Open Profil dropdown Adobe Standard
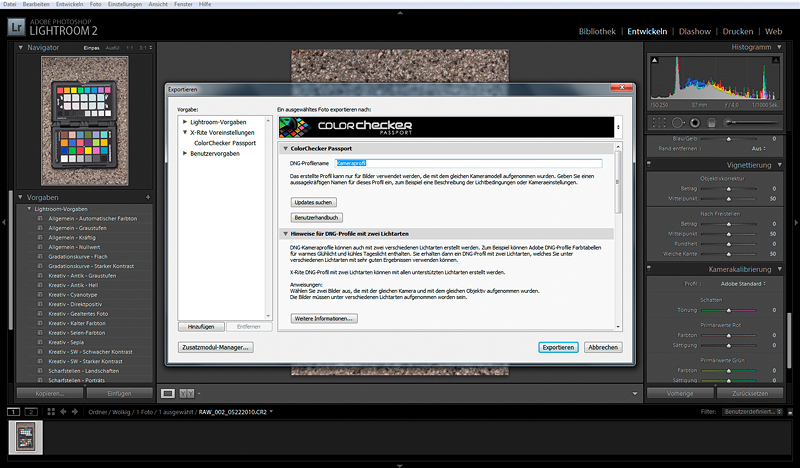This screenshot has height=468, width=800. pos(743,284)
